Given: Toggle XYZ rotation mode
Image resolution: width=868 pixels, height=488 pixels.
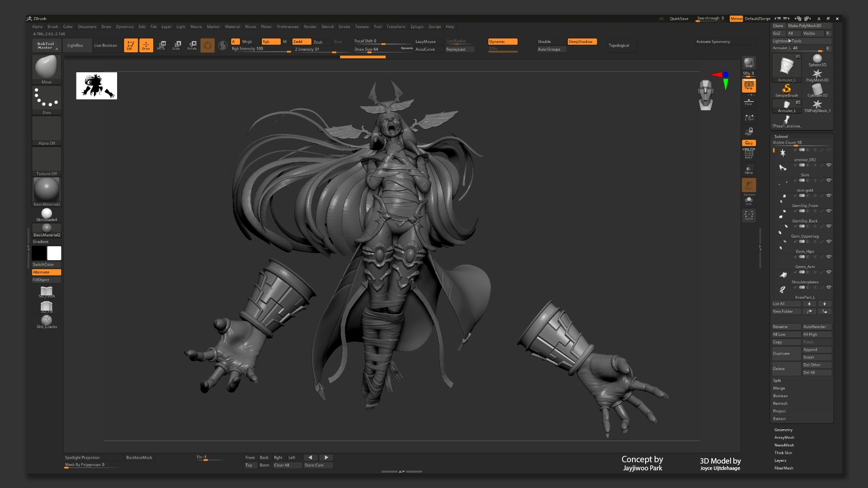Looking at the screenshot, I should [x=749, y=143].
